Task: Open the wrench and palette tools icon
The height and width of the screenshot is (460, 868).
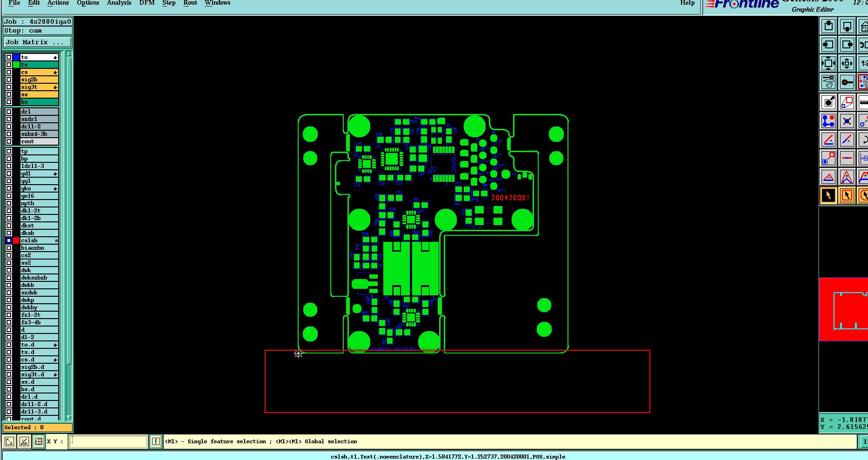Action: tap(828, 82)
